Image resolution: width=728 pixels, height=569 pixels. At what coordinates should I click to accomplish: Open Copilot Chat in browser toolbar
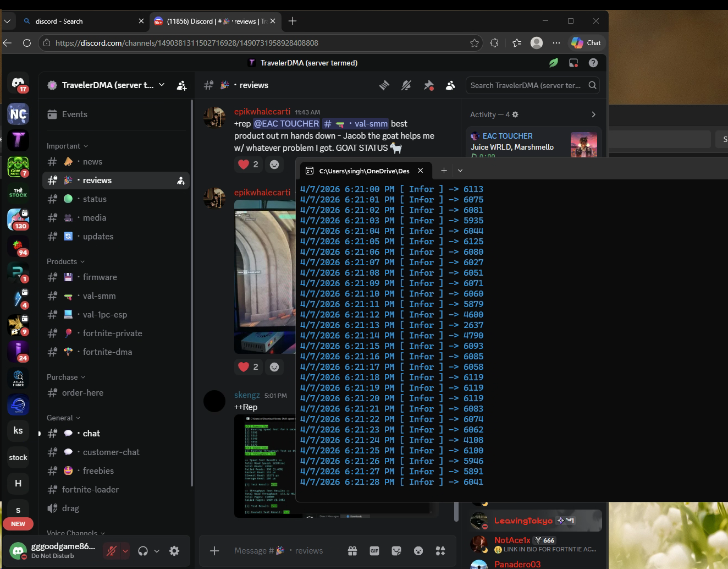pos(586,43)
